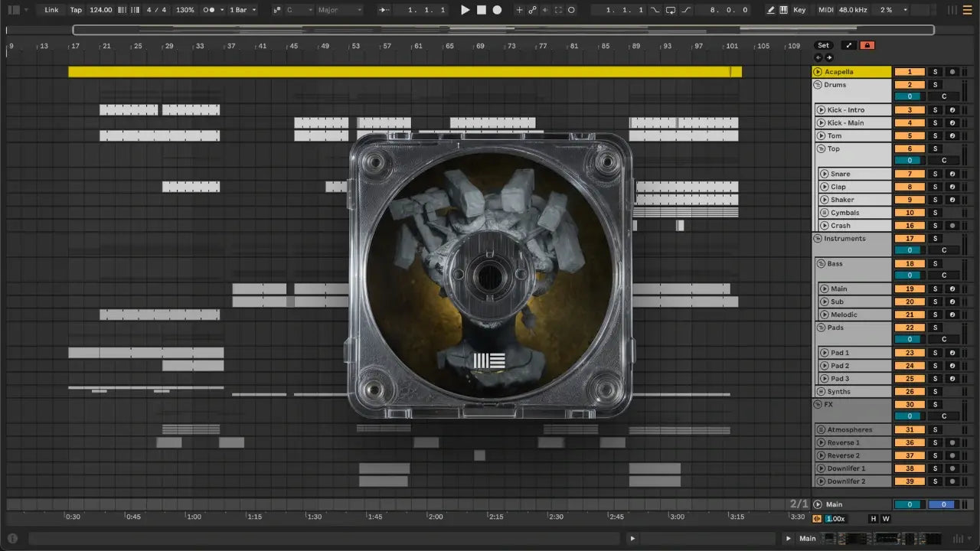Jump to next locator arrow
Viewport: 980px width, 551px height.
click(x=829, y=57)
